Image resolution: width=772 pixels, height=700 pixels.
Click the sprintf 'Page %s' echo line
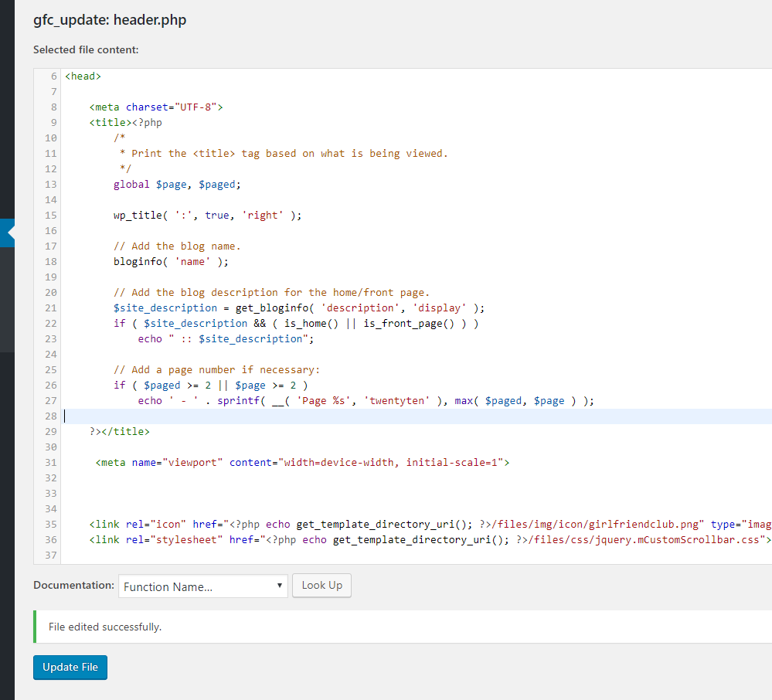366,401
